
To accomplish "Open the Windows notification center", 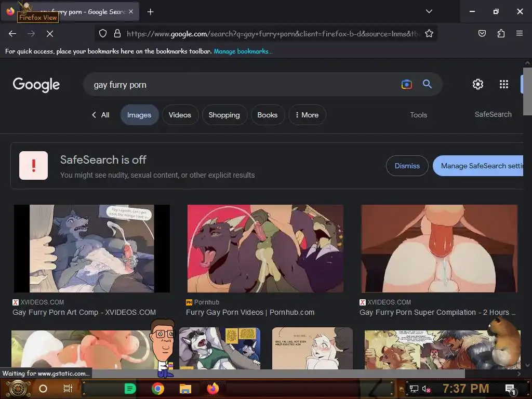I will click(511, 389).
